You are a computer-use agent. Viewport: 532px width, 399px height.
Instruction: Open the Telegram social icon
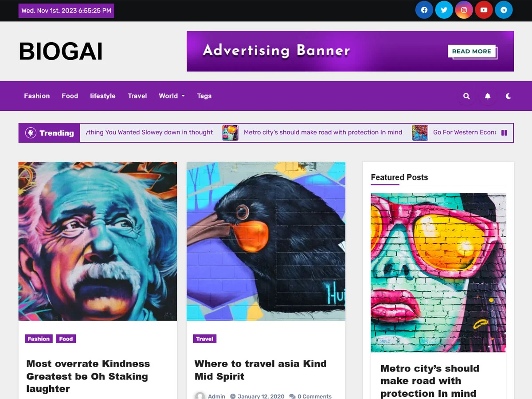pyautogui.click(x=504, y=10)
